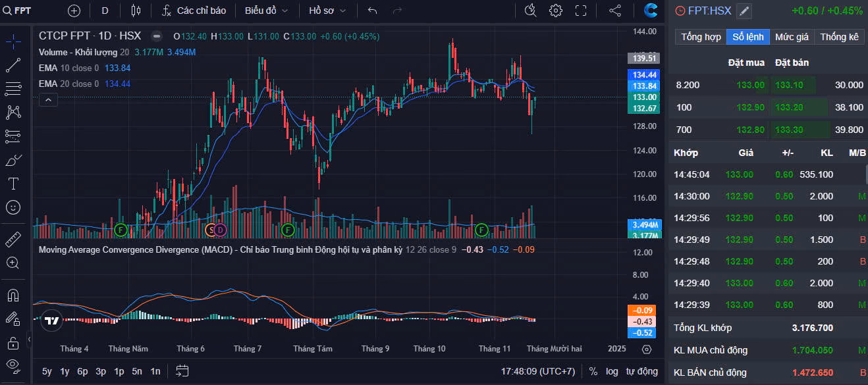Toggle lock all drawing tools
The height and width of the screenshot is (385, 868).
[13, 342]
